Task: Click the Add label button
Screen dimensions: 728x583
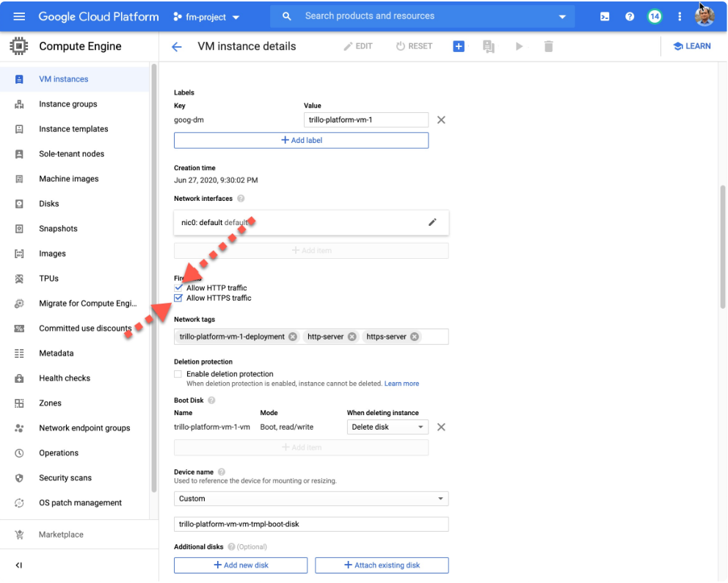Action: click(301, 141)
